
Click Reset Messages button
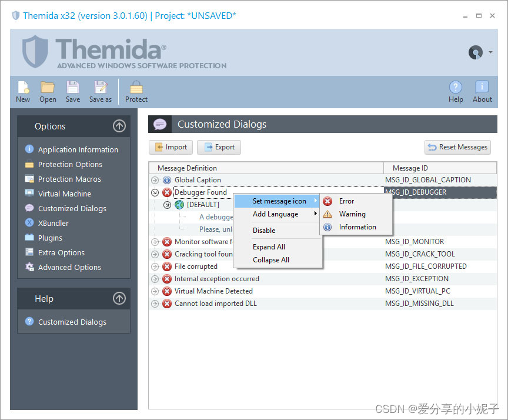457,147
